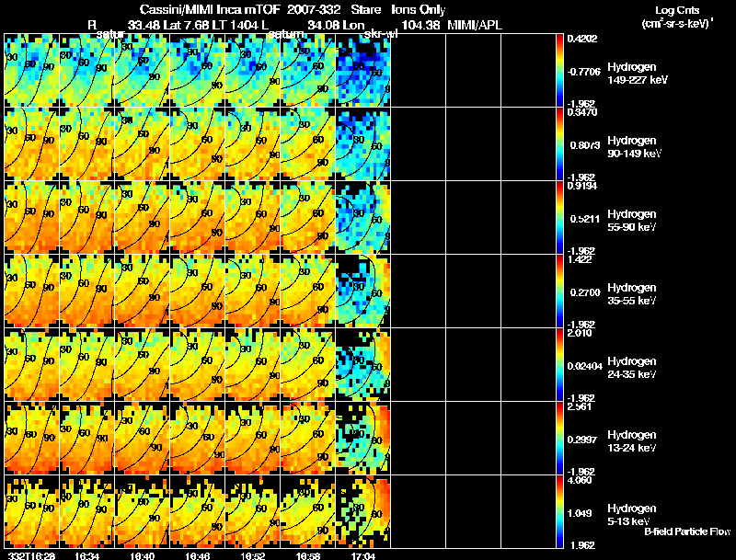Select the 'Hydrogen 35-55 keV' label
Viewport: 736px width, 560px height.
coord(632,294)
